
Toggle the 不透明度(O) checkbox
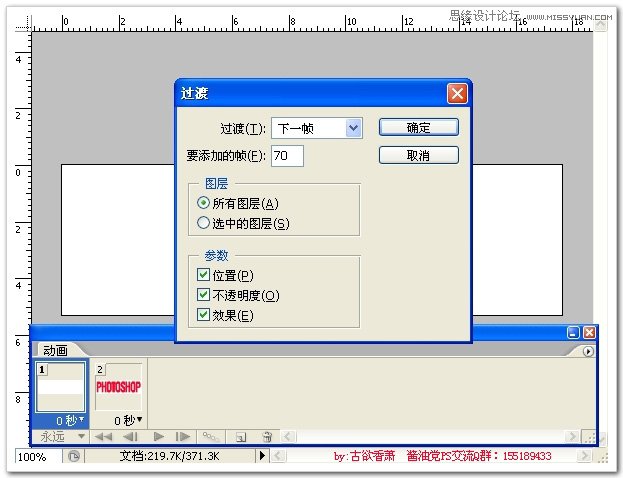tap(203, 294)
